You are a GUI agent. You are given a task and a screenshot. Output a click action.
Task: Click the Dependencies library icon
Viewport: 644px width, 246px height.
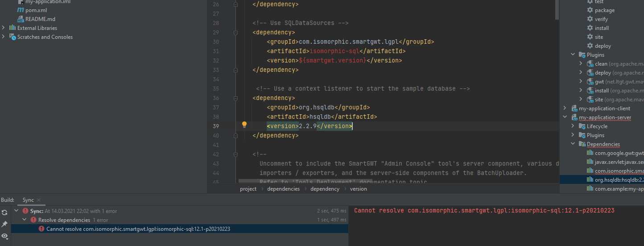[582, 144]
